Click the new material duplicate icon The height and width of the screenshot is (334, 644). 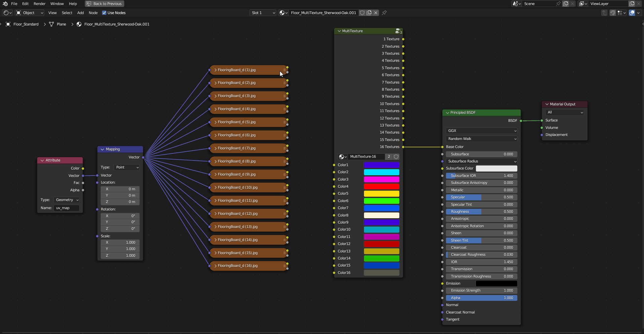[x=369, y=13]
